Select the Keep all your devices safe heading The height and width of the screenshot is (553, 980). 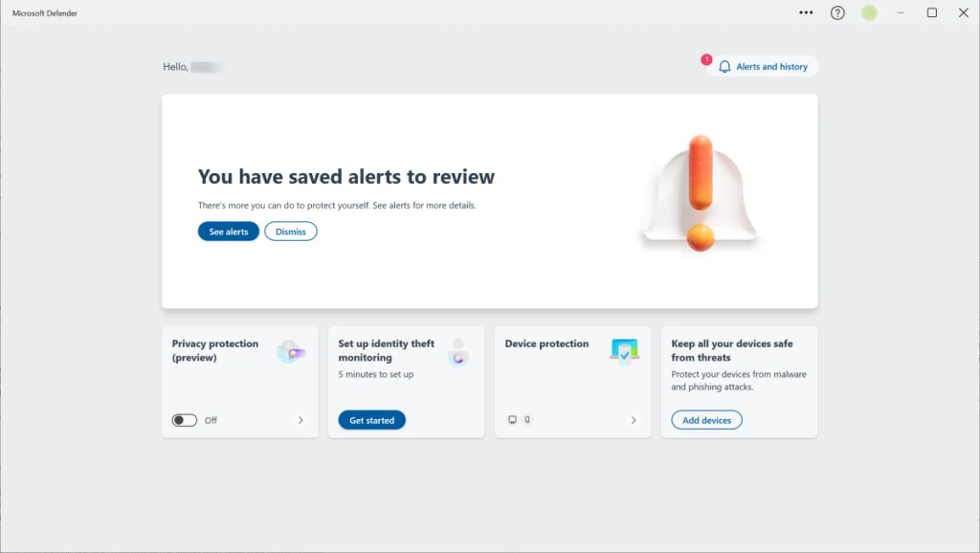click(x=732, y=350)
